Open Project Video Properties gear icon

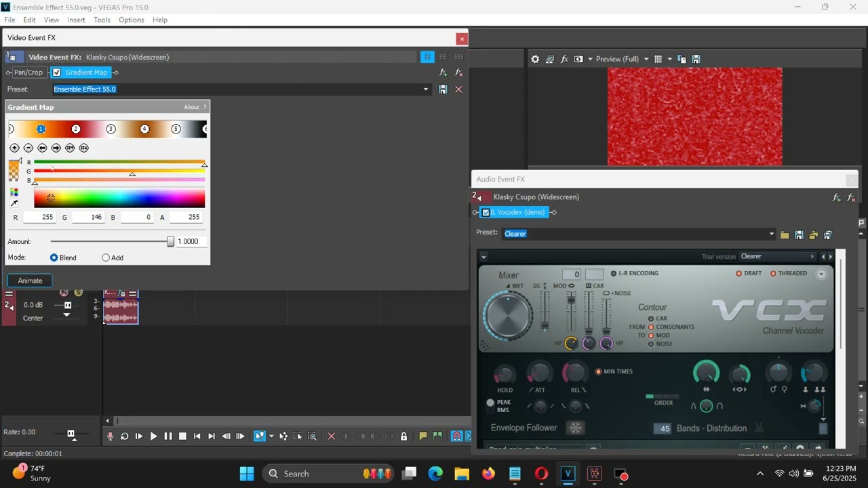click(x=535, y=59)
